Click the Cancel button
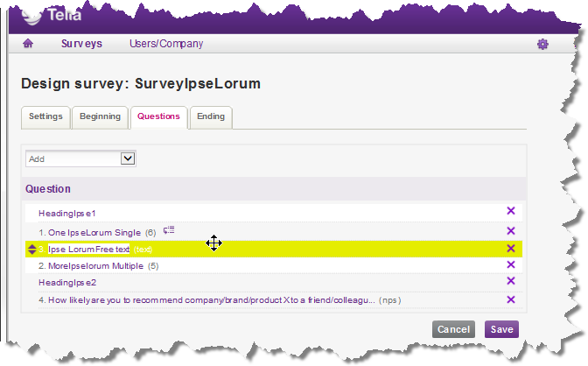 click(453, 329)
